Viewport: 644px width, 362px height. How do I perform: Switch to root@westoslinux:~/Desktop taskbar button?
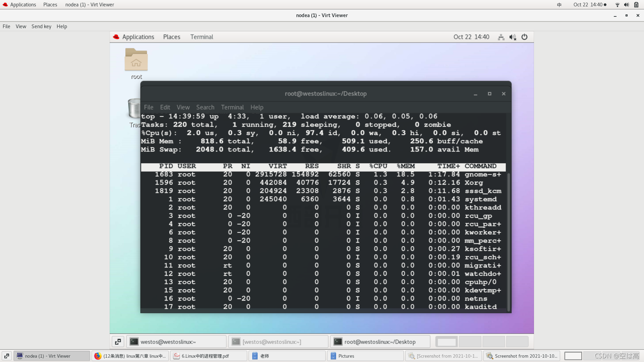[380, 342]
